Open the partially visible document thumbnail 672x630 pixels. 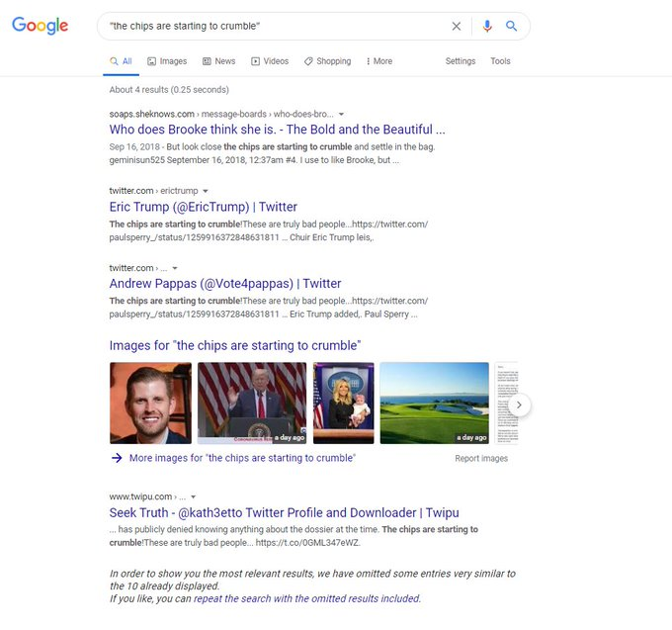(506, 404)
